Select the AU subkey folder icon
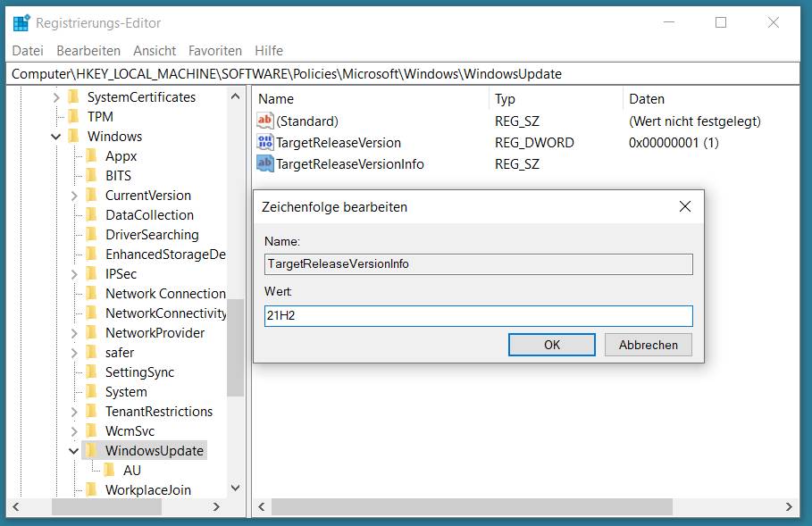 click(109, 471)
